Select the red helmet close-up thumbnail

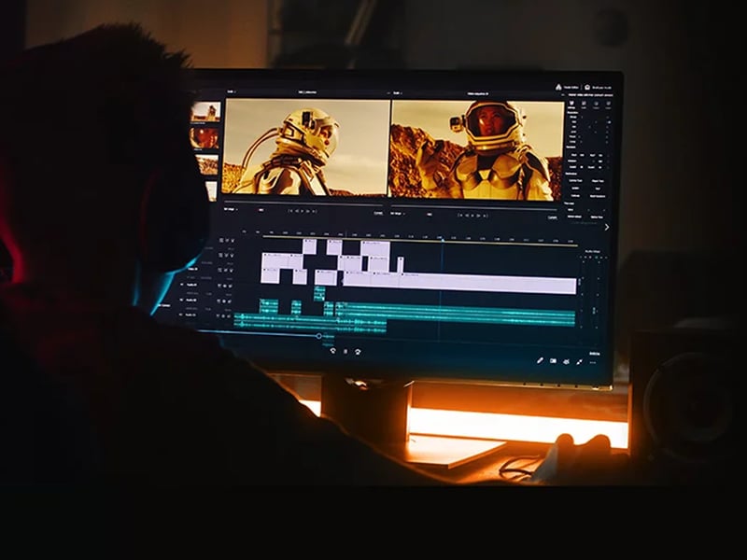click(x=204, y=138)
